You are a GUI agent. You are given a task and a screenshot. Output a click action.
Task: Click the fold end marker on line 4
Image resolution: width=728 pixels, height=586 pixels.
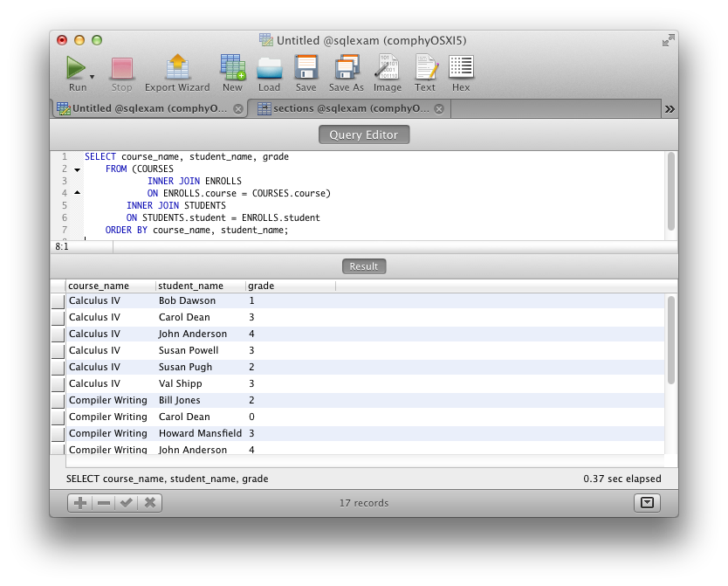point(78,193)
